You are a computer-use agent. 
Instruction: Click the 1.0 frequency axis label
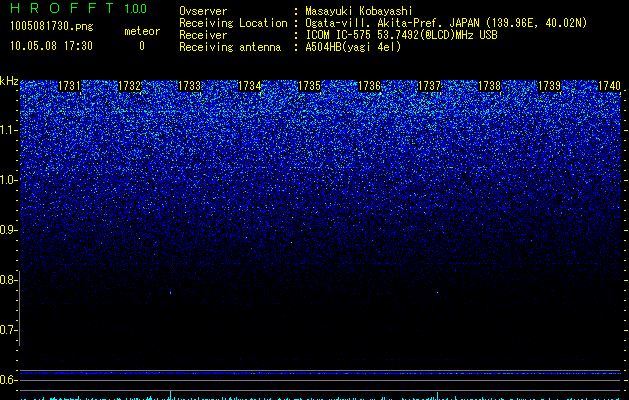tap(9, 180)
